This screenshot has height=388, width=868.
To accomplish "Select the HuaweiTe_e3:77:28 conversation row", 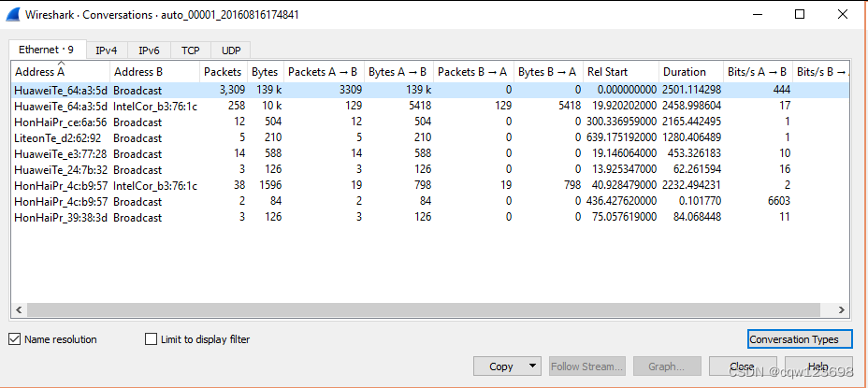I will (430, 154).
